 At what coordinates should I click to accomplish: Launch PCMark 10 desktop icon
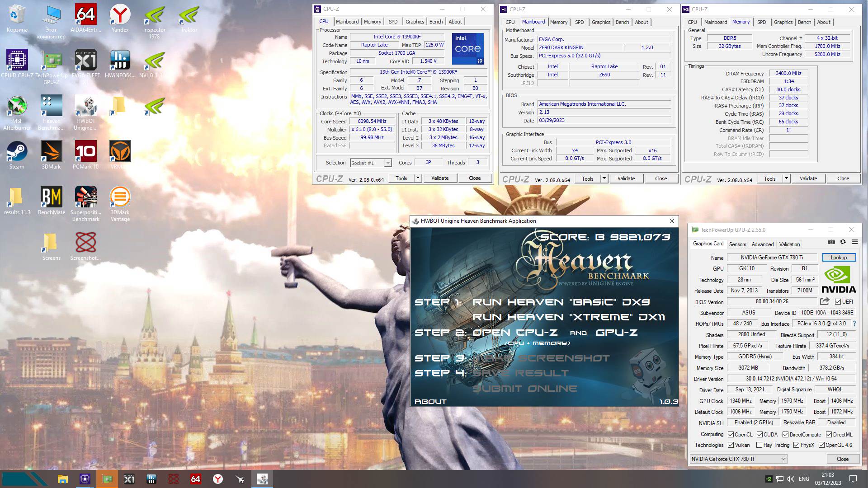pyautogui.click(x=86, y=155)
